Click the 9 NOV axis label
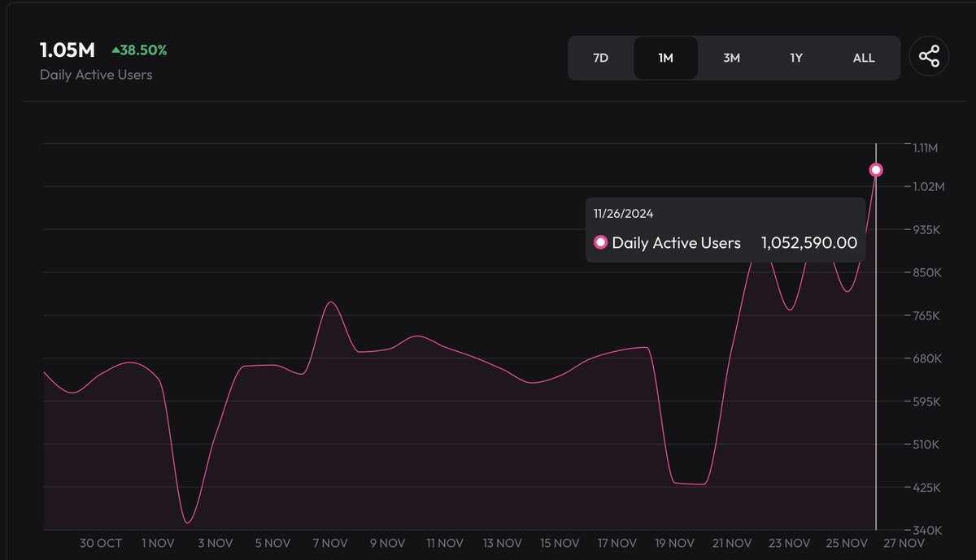 pos(387,543)
